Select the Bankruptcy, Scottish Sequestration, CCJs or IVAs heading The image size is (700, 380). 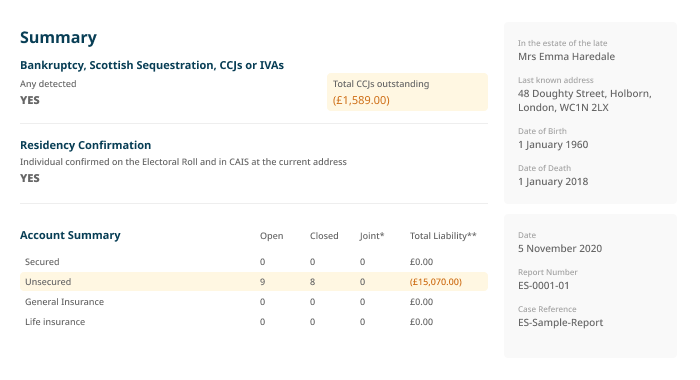tap(152, 65)
